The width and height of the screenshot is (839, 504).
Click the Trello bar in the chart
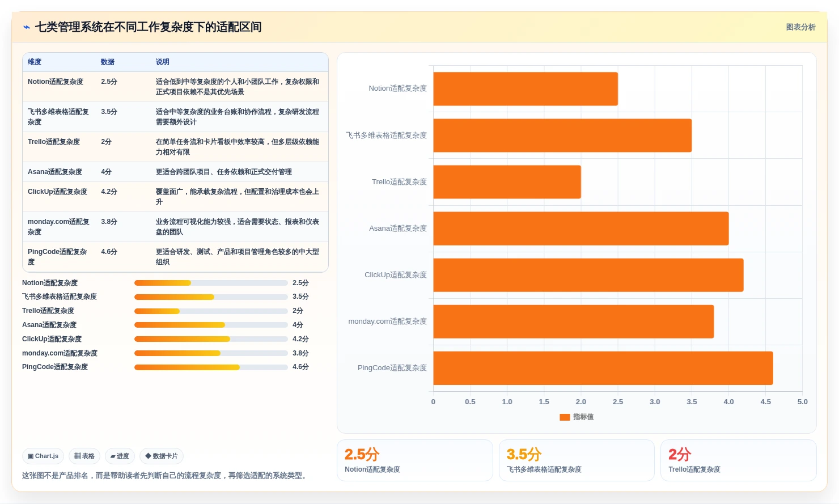[507, 182]
